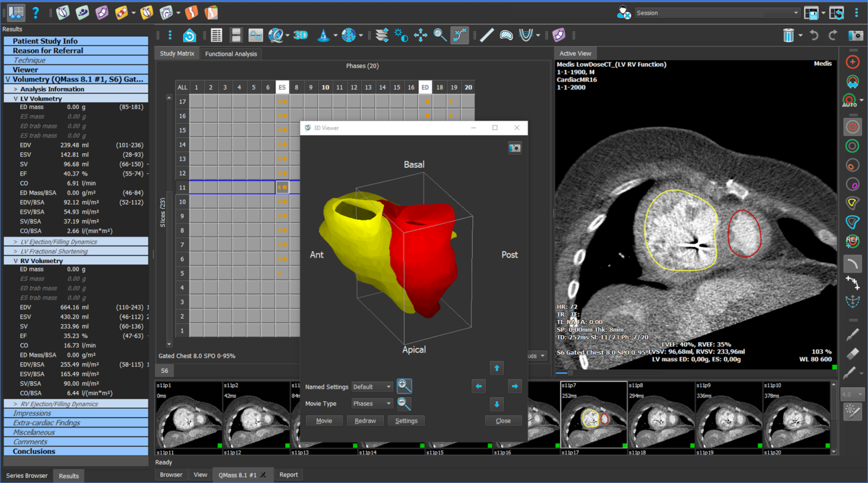Select the distance measurement ruler tool

(487, 35)
